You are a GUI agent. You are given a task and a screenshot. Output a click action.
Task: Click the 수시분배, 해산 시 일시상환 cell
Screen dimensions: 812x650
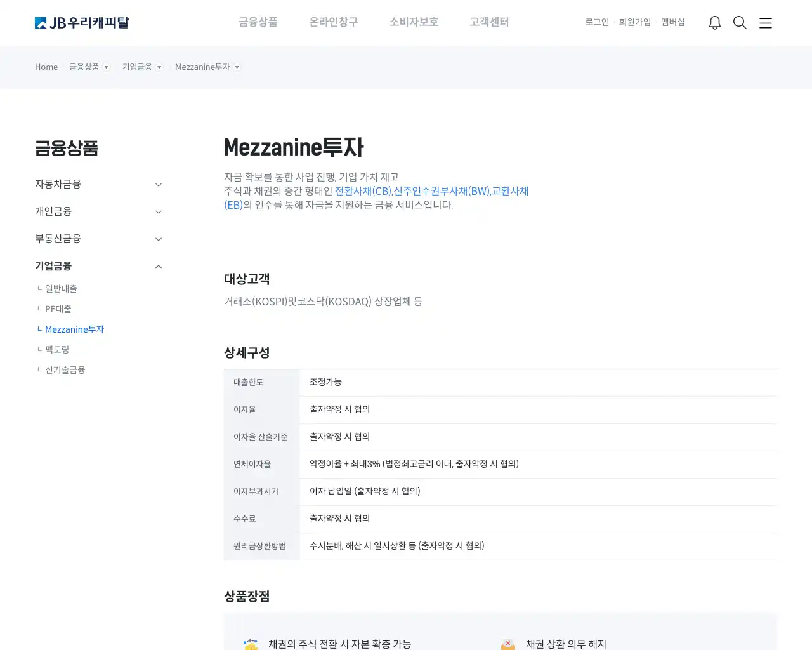click(396, 546)
